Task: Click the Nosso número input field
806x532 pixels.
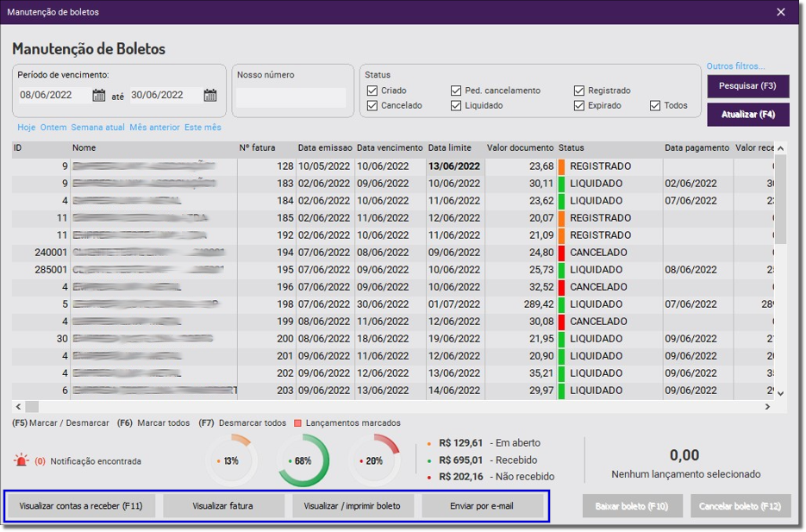Action: tap(291, 97)
